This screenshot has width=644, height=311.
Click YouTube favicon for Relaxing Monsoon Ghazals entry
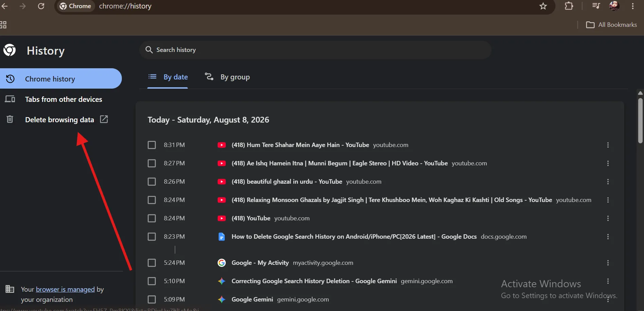[x=222, y=200]
